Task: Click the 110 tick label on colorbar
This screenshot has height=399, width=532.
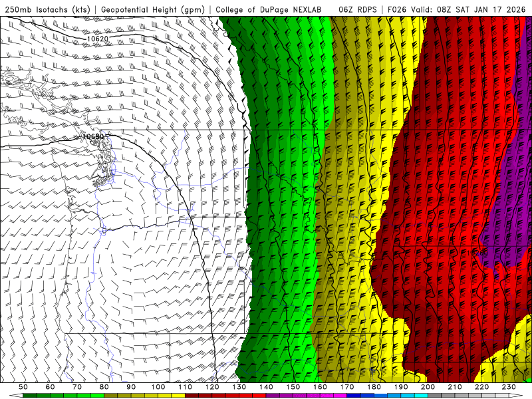Action: click(185, 387)
